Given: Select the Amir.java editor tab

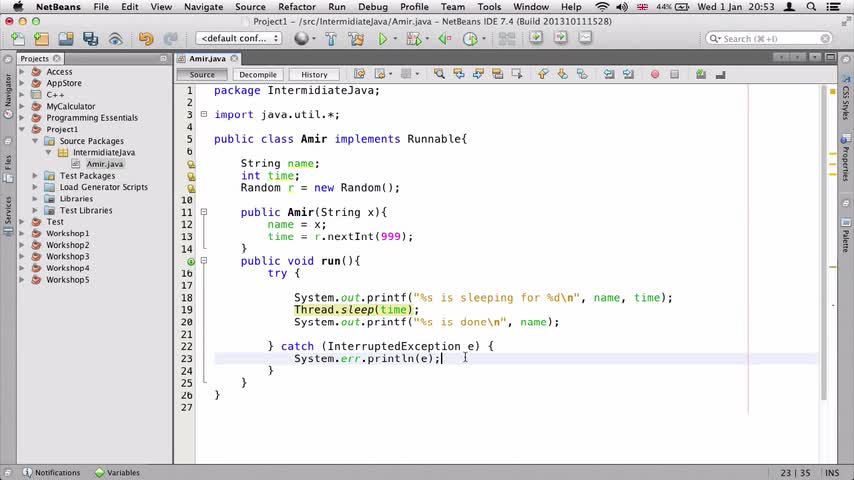Looking at the screenshot, I should [207, 58].
